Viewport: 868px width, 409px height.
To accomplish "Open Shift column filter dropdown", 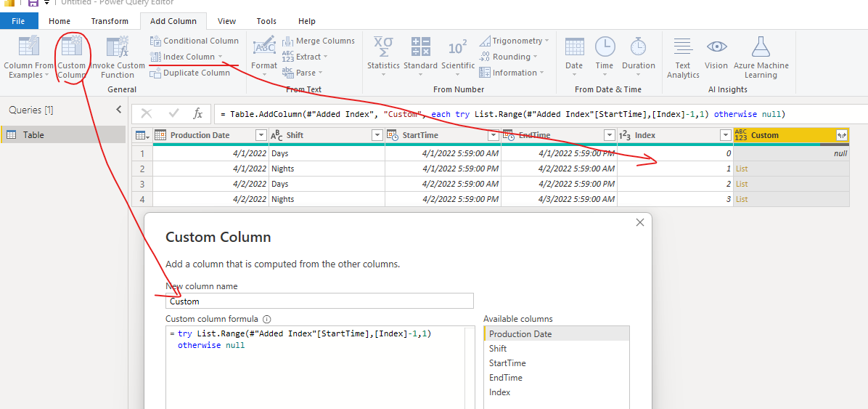I will pyautogui.click(x=377, y=135).
